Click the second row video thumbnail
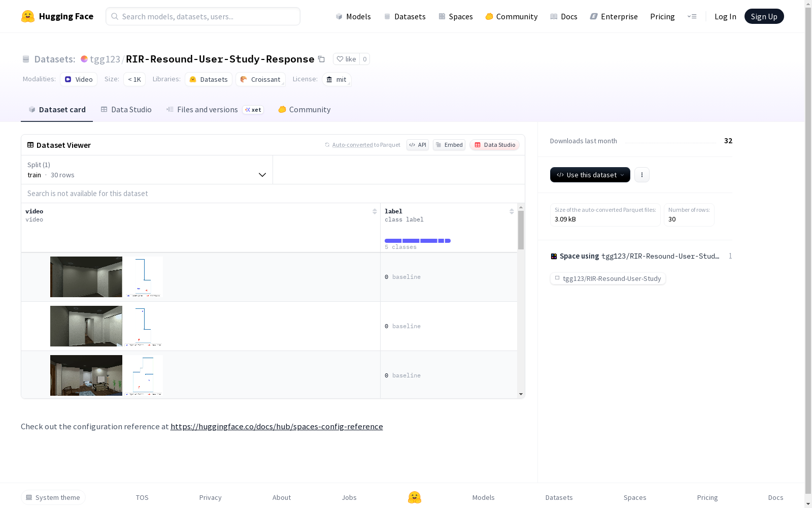812x508 pixels. tap(106, 326)
